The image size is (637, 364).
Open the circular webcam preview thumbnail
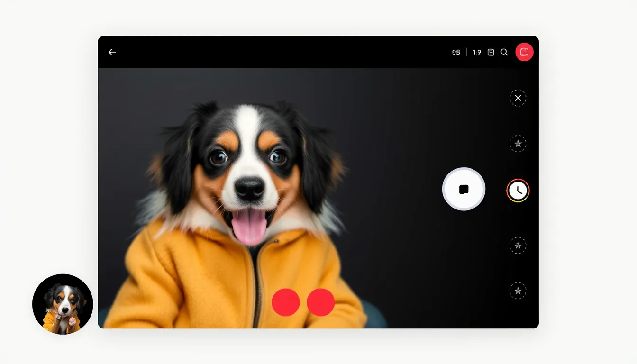click(x=63, y=304)
